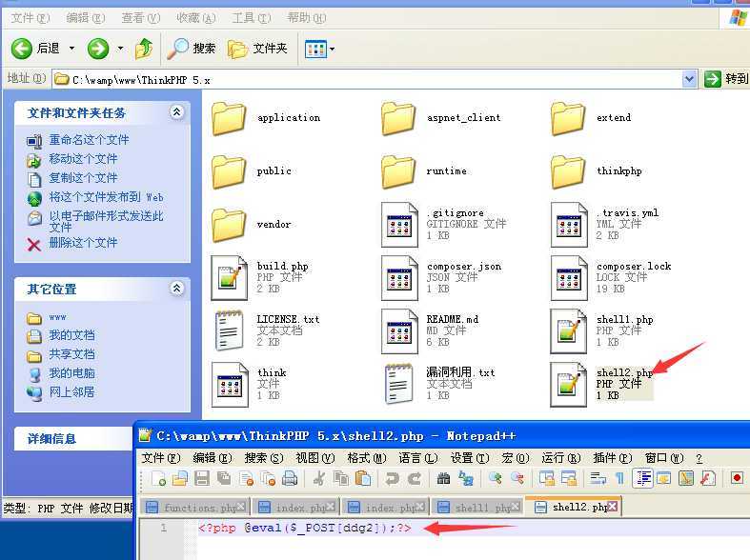750x560 pixels.
Task: Click the Replace icon in Notepad++ toolbar
Action: coord(465,478)
